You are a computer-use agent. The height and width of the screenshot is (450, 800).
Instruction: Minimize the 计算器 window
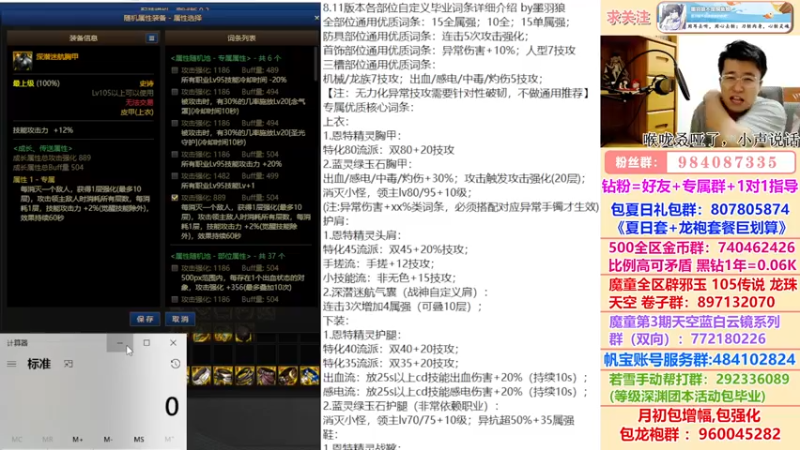[x=120, y=343]
